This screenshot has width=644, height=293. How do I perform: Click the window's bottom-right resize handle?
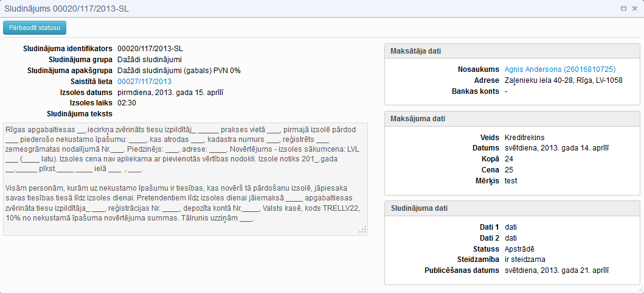point(639,288)
